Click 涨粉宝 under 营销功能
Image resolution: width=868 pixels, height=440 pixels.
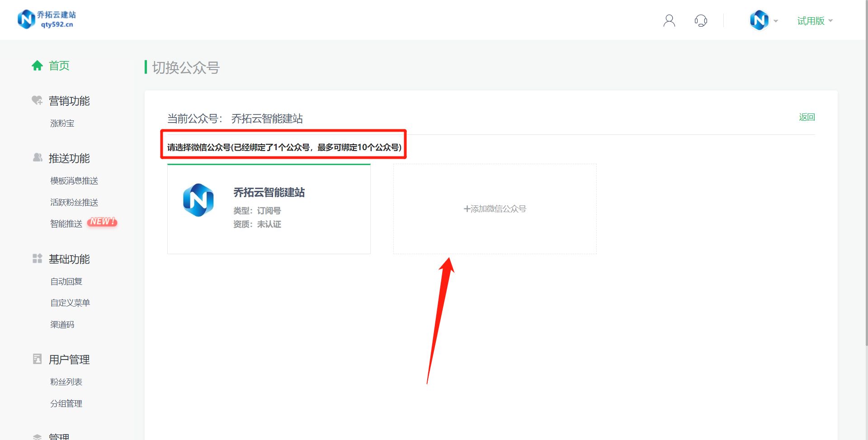point(62,123)
